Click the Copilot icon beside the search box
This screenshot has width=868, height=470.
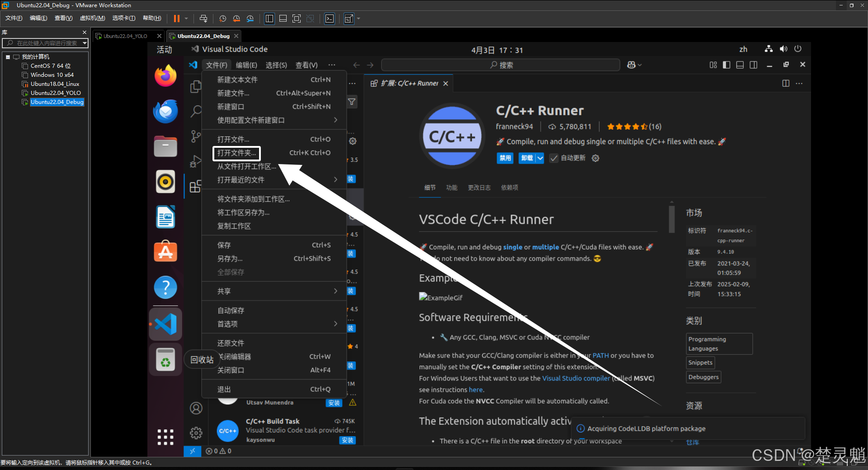point(632,65)
